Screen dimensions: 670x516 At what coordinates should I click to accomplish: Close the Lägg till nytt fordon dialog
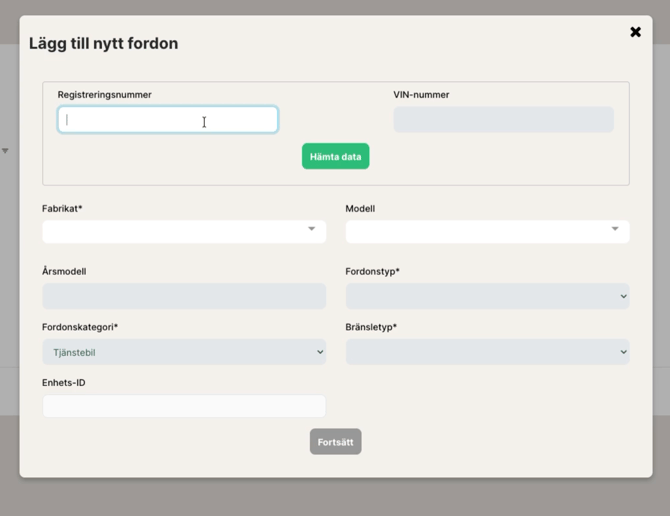pos(635,32)
